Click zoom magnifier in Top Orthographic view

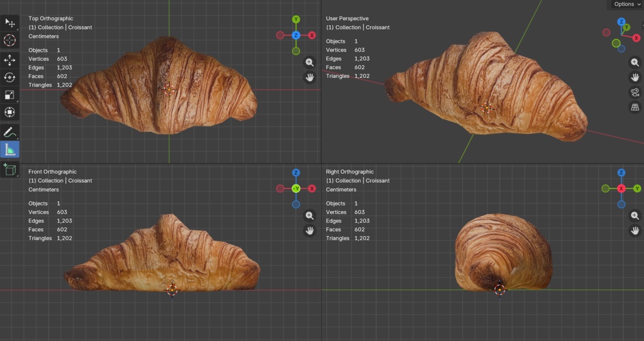(309, 62)
